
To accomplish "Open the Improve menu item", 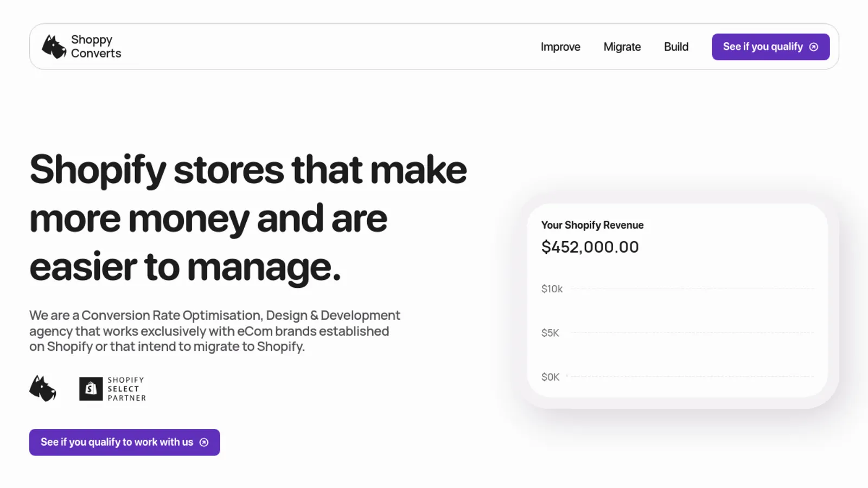I will [x=560, y=47].
